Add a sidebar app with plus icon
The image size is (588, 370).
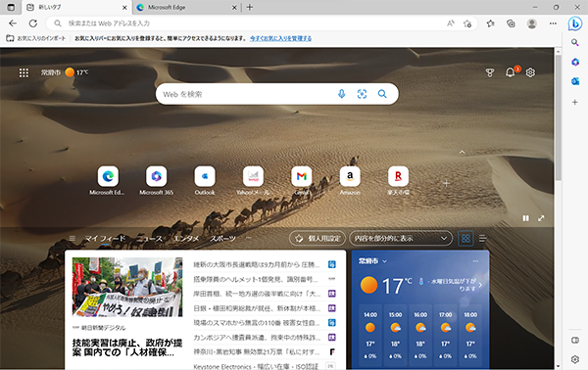click(x=575, y=102)
